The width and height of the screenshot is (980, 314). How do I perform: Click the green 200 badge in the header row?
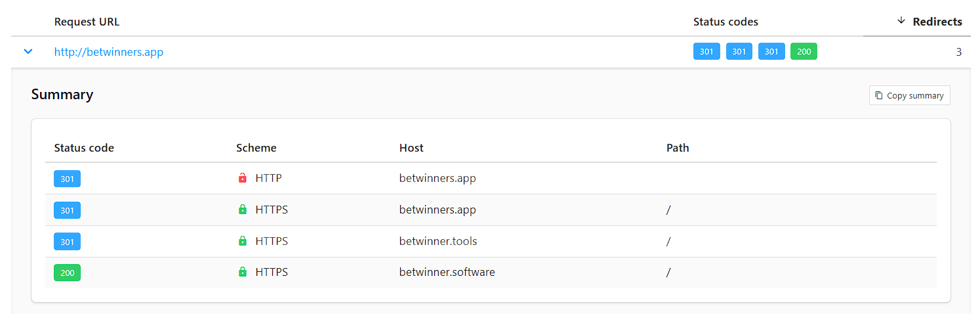coord(804,52)
